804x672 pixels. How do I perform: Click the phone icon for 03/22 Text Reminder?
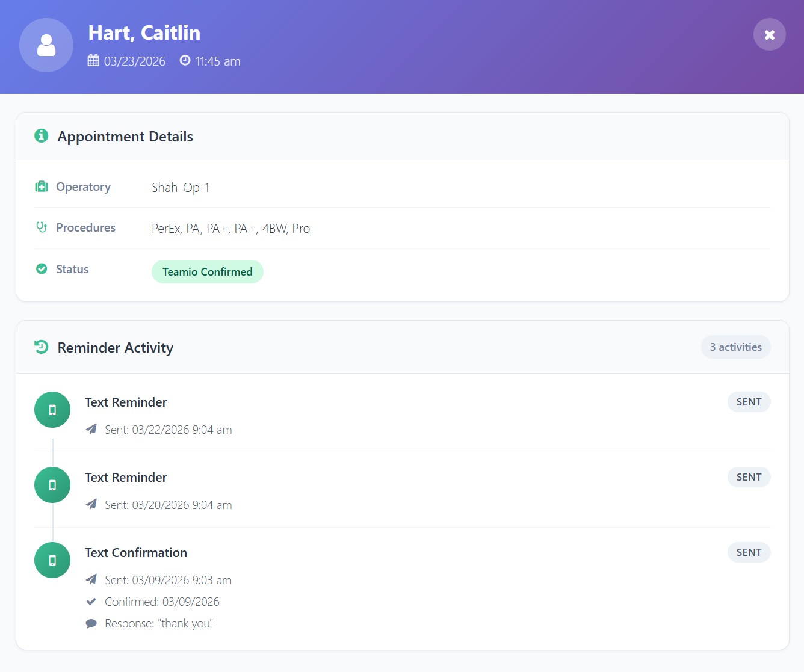(x=52, y=410)
